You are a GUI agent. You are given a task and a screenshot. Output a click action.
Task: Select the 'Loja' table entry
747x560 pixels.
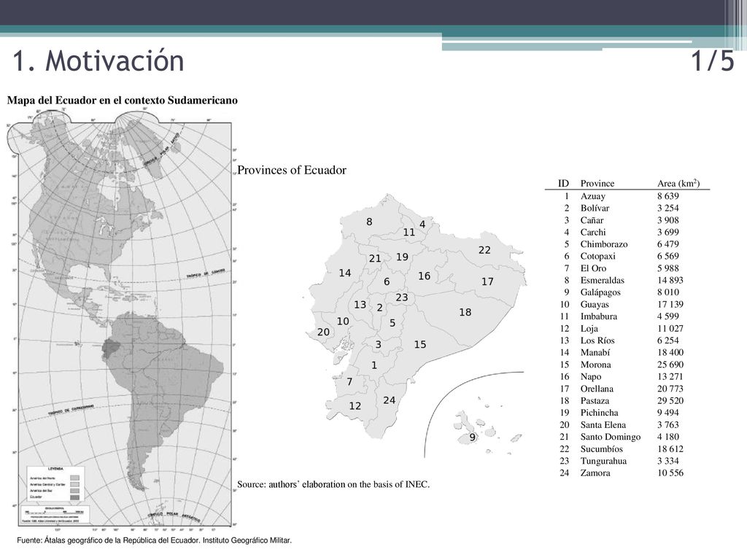tap(589, 329)
